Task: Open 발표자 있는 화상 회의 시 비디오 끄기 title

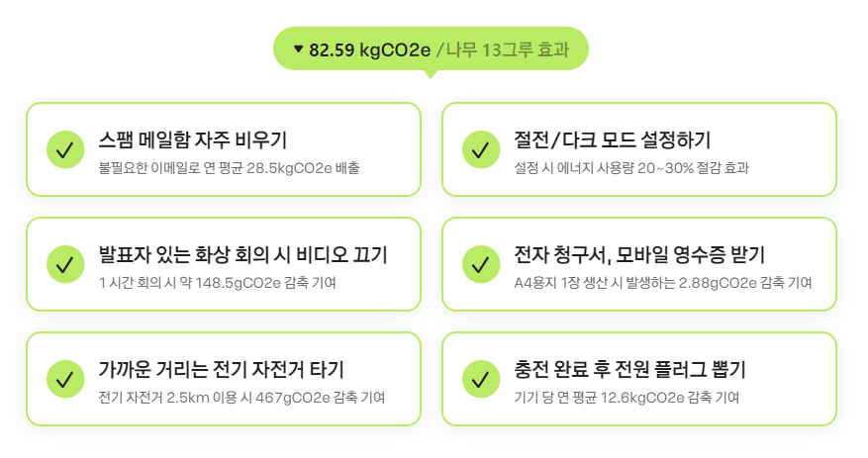Action: (243, 254)
